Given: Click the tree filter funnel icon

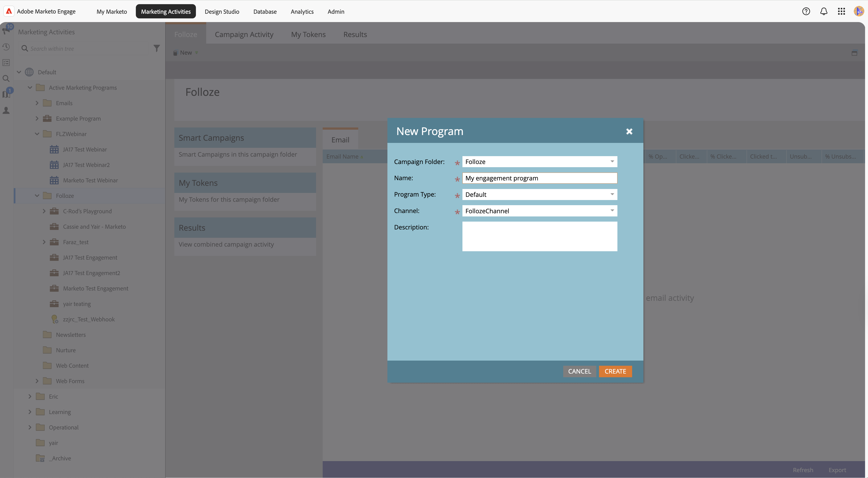Looking at the screenshot, I should point(157,49).
